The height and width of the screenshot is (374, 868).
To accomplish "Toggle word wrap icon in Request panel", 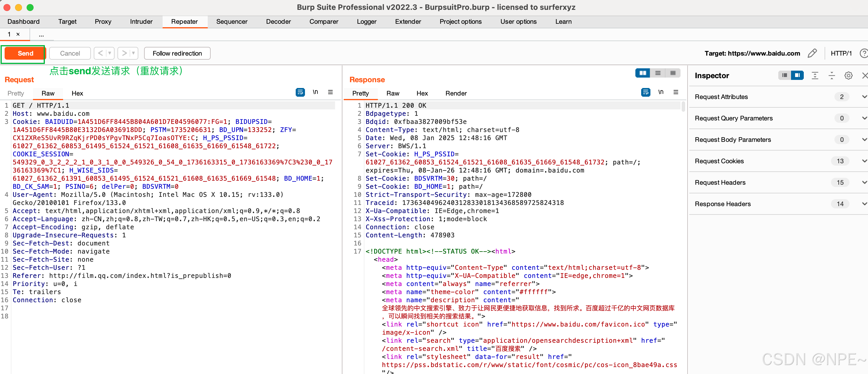I will [300, 92].
